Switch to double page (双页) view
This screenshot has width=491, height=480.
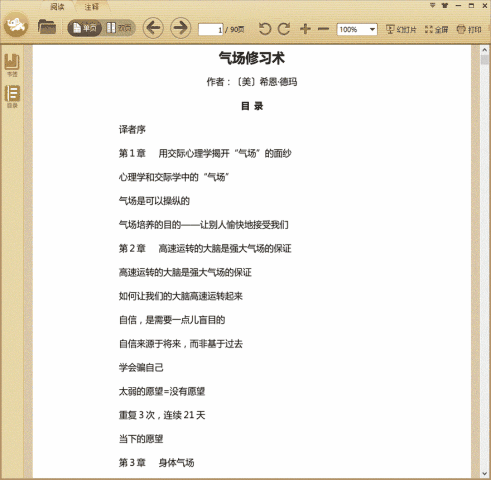point(119,28)
